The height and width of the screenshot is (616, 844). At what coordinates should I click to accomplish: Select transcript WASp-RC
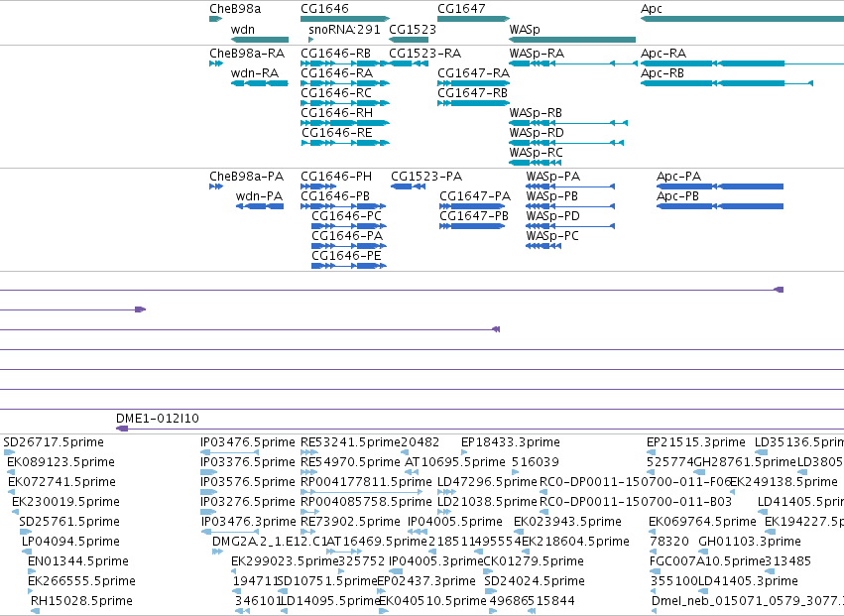tap(535, 162)
